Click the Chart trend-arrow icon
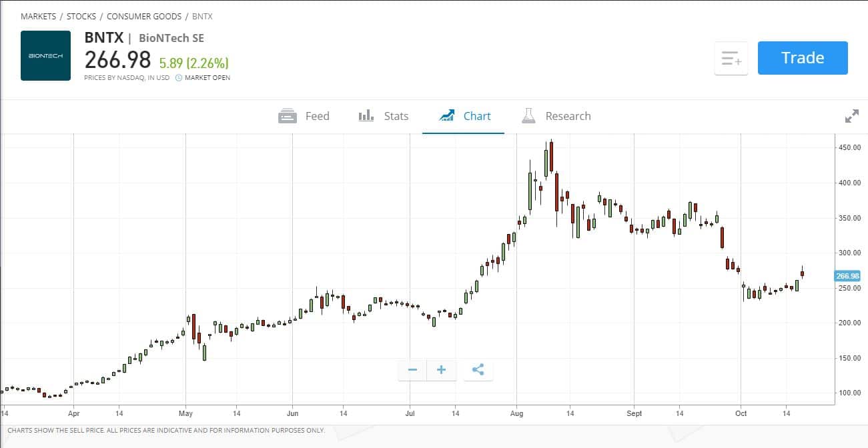The image size is (868, 448). coord(447,116)
